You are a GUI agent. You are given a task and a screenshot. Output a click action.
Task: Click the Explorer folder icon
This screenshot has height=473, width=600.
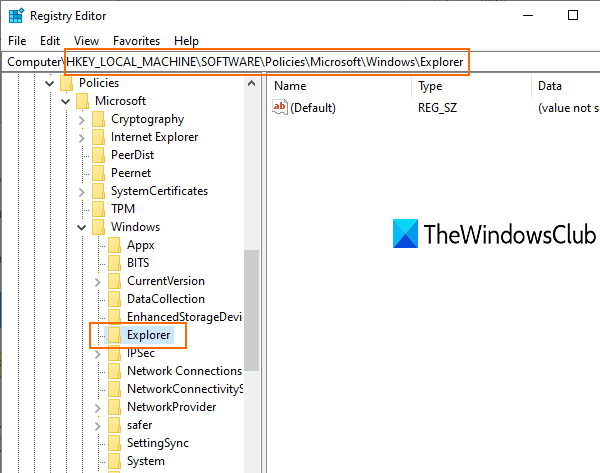coord(115,335)
